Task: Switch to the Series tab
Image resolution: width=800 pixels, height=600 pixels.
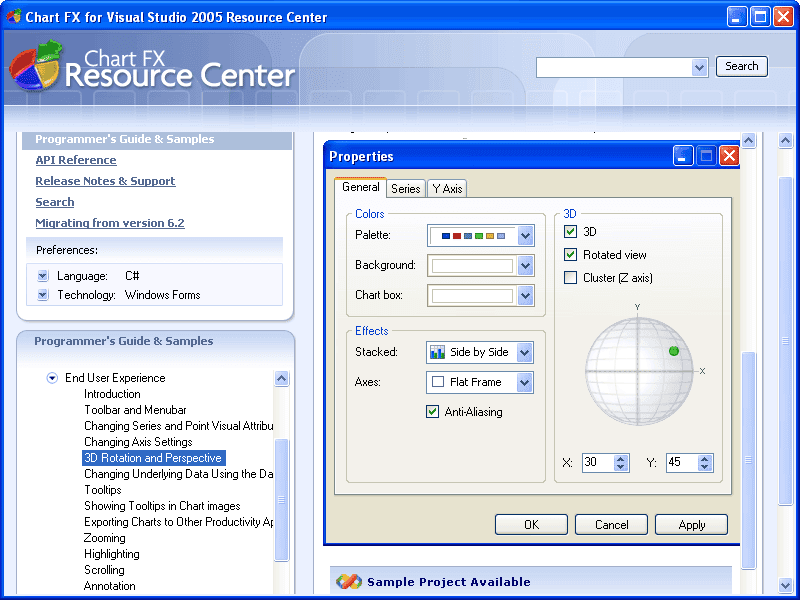Action: (x=406, y=189)
